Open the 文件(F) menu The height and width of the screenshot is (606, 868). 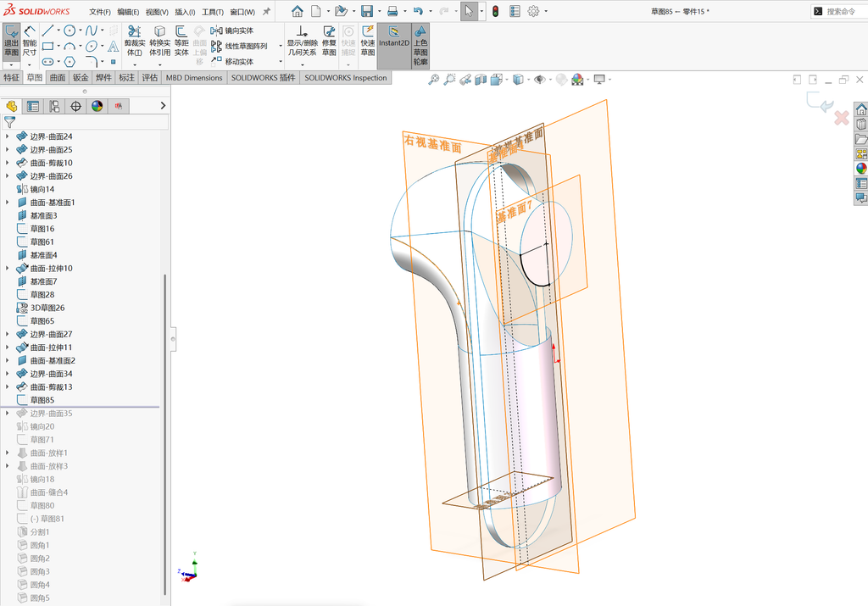(x=100, y=12)
